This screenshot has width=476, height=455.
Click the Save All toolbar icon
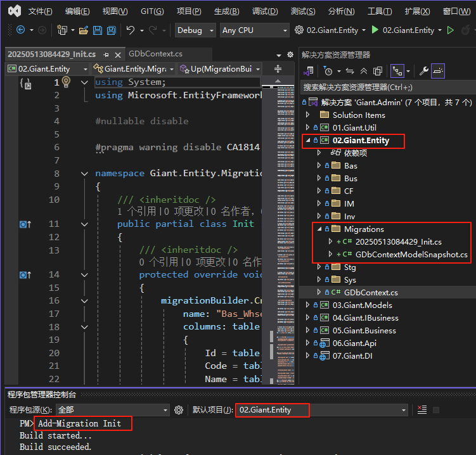(111, 30)
